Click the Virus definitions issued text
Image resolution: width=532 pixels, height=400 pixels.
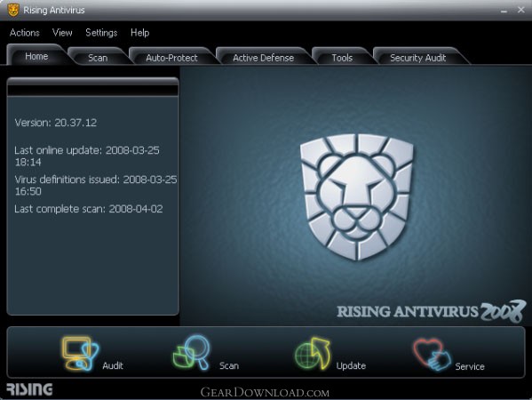(96, 185)
